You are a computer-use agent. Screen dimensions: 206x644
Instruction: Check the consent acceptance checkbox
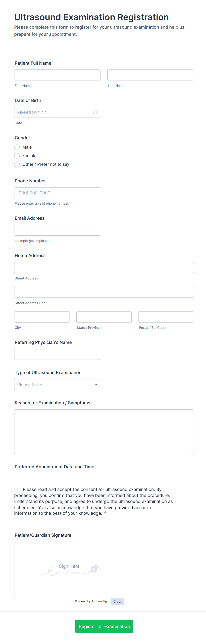click(17, 489)
